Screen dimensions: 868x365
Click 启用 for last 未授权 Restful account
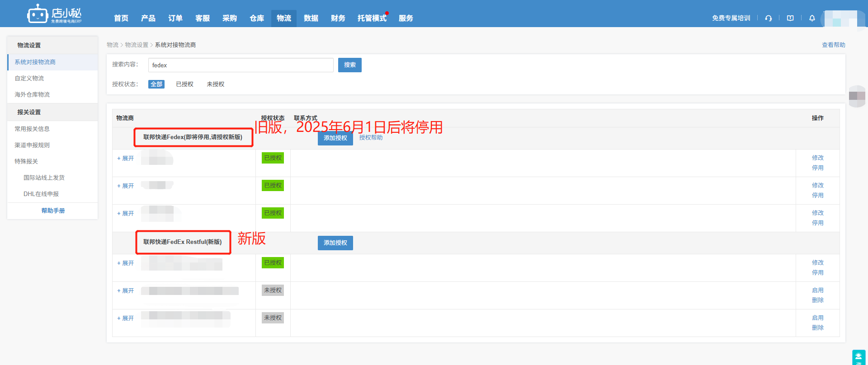(818, 318)
